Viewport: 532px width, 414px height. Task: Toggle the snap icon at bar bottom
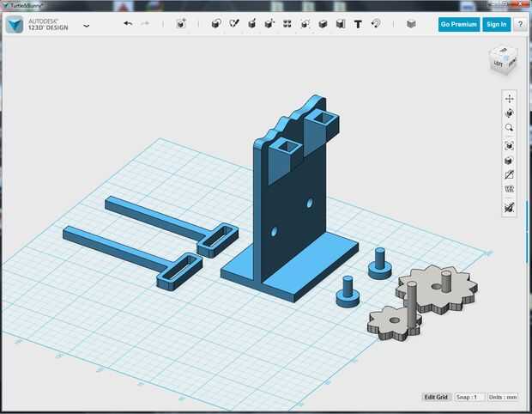[510, 208]
